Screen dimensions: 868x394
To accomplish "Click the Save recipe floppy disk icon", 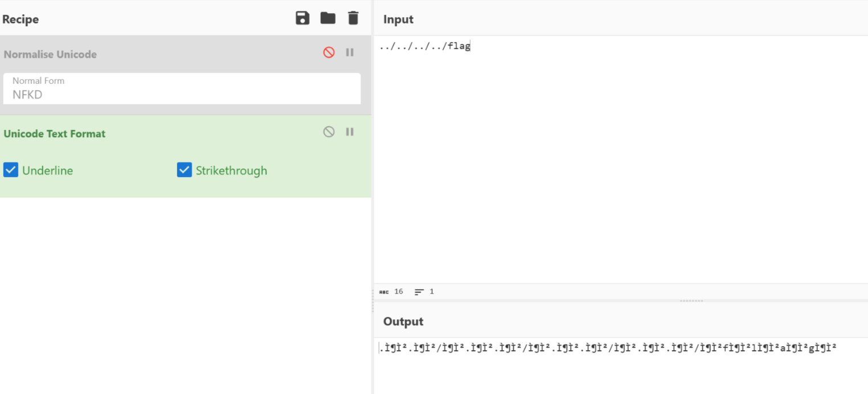I will coord(302,18).
